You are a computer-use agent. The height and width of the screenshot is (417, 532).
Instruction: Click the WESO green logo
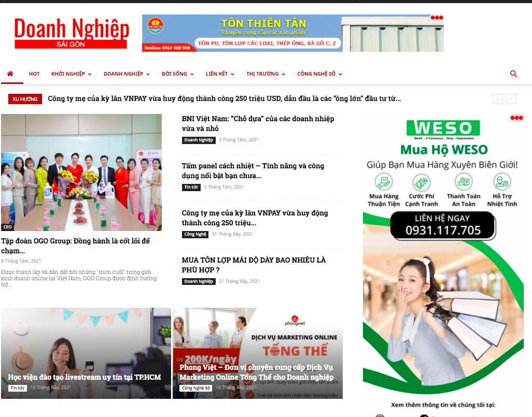[443, 129]
